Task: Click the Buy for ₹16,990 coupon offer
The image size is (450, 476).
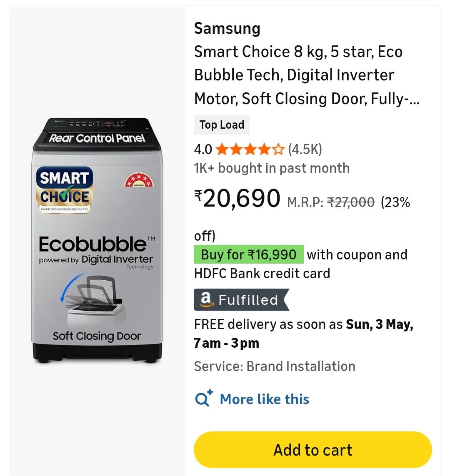Action: tap(249, 254)
